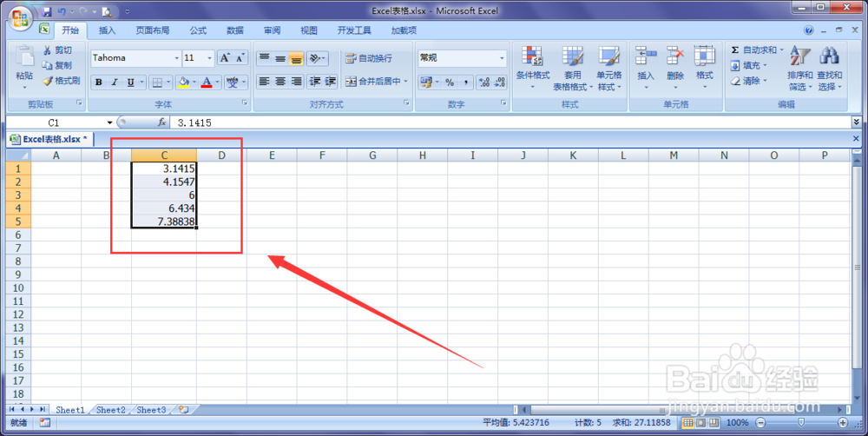This screenshot has height=436, width=868.
Task: Click formula bar showing 3.1415
Action: (510, 122)
